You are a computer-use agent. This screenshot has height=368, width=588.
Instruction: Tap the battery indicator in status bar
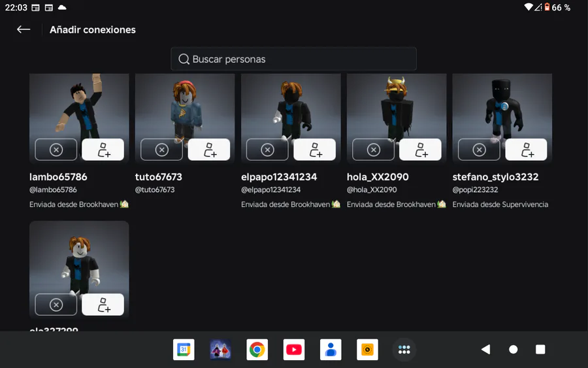point(547,7)
